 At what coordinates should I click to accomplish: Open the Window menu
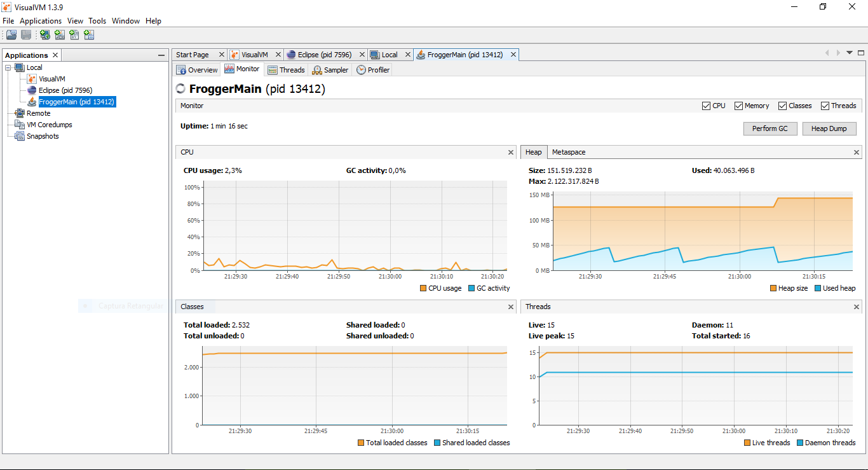pos(126,21)
